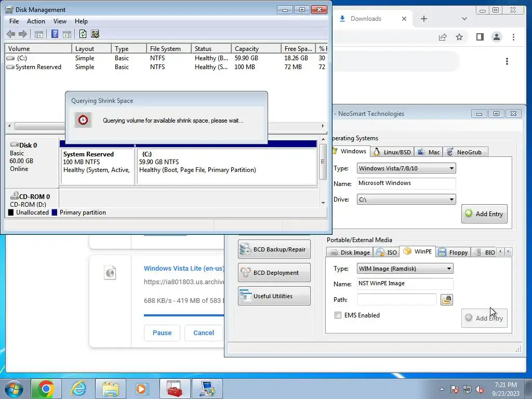Open Windows Vista Lite (en-us) link

(x=184, y=269)
